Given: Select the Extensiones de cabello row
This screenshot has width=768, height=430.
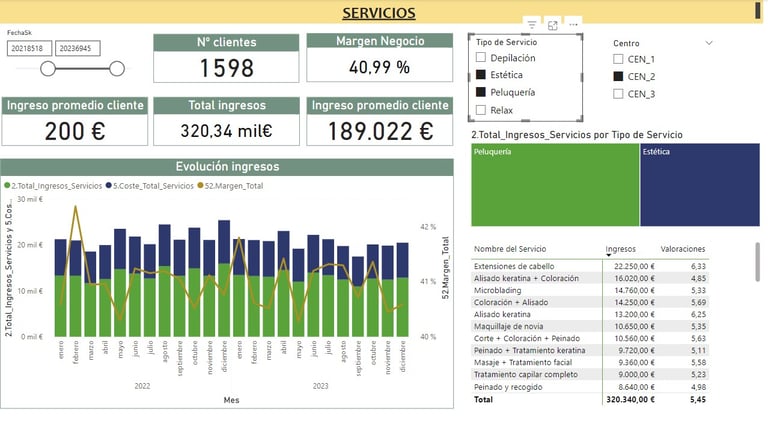Looking at the screenshot, I should coord(590,266).
